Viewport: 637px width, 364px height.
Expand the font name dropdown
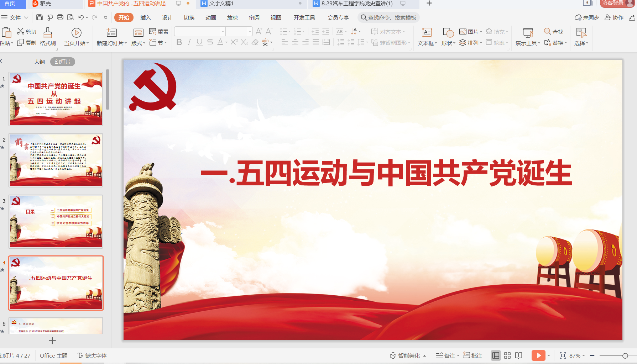(223, 31)
